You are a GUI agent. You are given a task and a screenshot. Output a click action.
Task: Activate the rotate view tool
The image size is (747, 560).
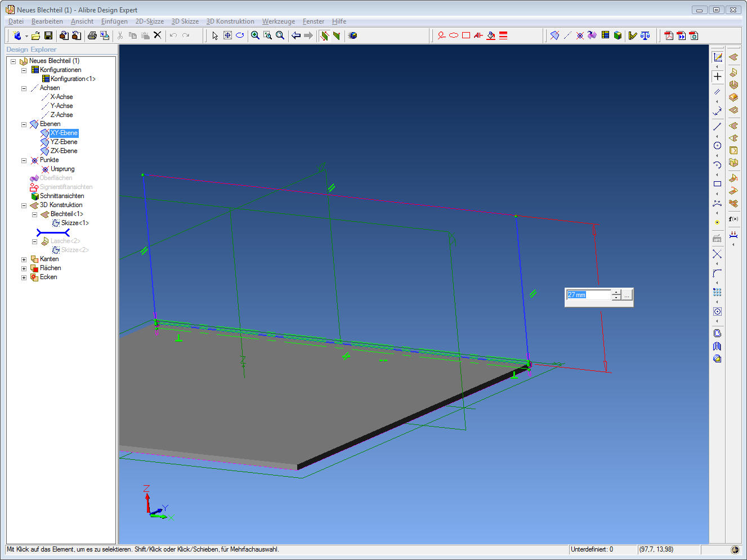[x=240, y=35]
